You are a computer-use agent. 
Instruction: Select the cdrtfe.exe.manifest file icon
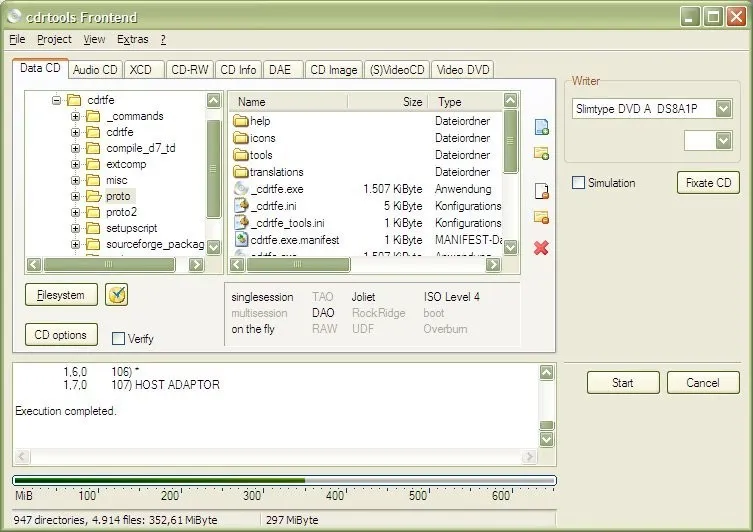pyautogui.click(x=241, y=240)
